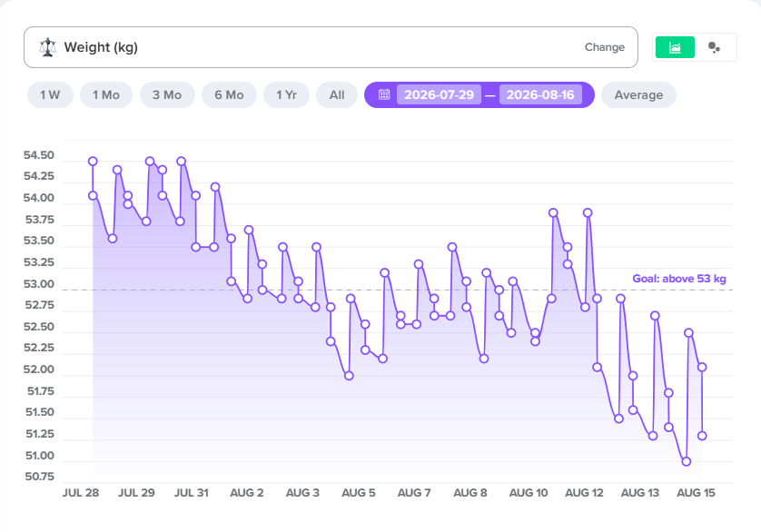The height and width of the screenshot is (532, 761).
Task: Select the All time range
Action: pos(337,95)
